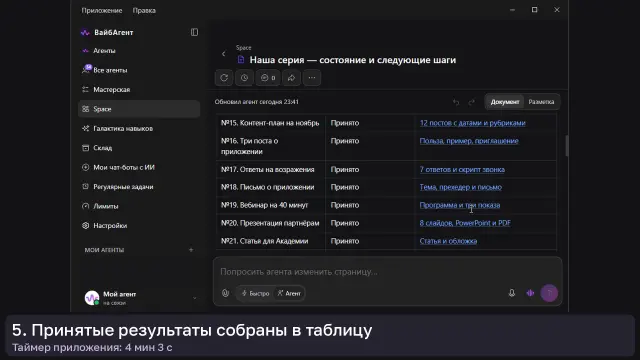The width and height of the screenshot is (640, 360).
Task: Open version history clock icon
Action: pyautogui.click(x=244, y=78)
